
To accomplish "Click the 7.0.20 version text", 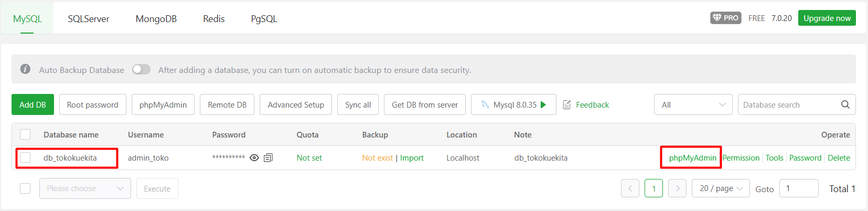I will 781,18.
